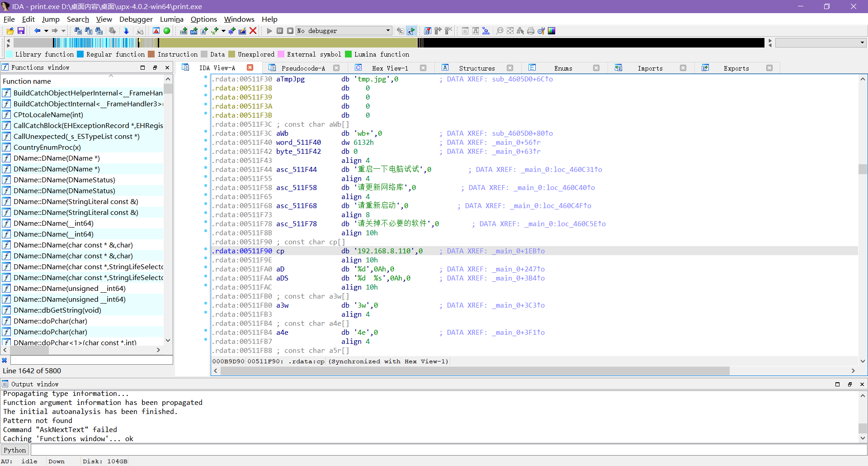Click the blue down arrow jump icon

pyautogui.click(x=126, y=31)
